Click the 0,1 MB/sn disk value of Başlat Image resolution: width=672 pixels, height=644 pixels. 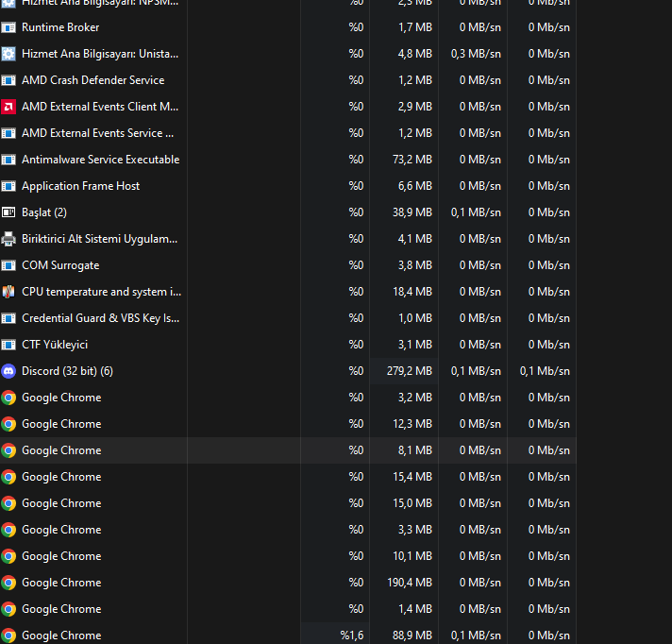pos(476,212)
